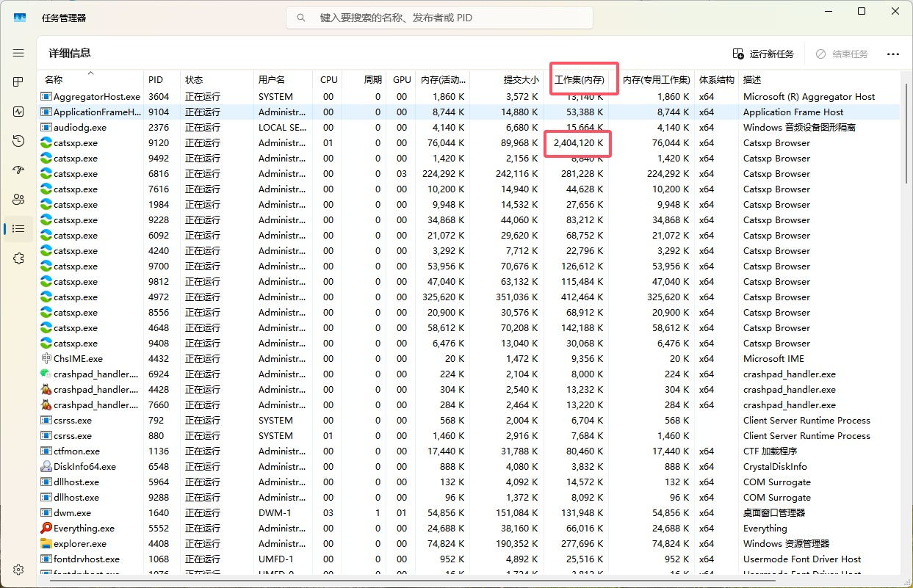913x588 pixels.
Task: Open the more options ellipsis menu
Action: (x=893, y=53)
